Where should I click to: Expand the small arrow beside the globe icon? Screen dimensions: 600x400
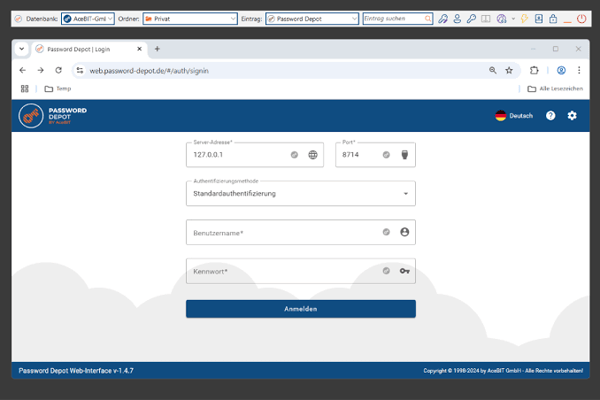point(513,19)
